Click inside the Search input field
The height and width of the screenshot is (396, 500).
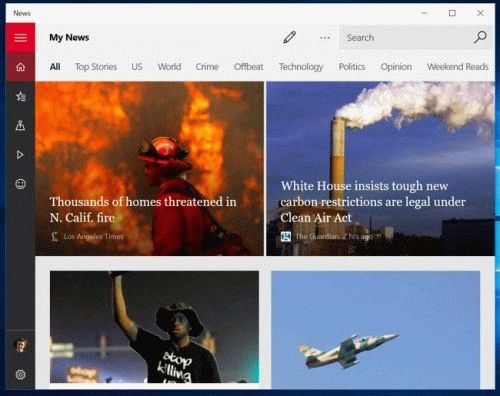(x=406, y=38)
